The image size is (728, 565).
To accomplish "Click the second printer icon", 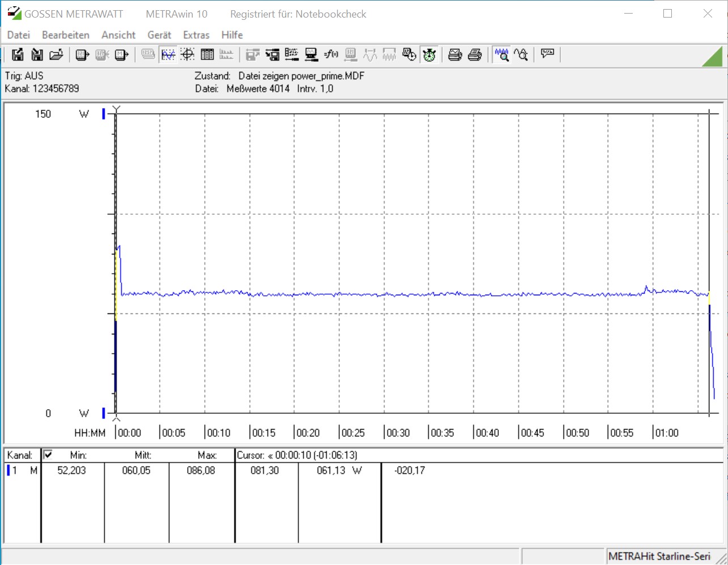I will (475, 54).
